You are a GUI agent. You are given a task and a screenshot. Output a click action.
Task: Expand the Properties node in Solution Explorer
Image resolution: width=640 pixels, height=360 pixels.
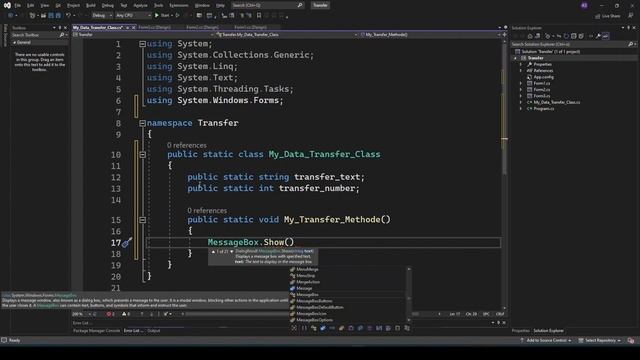[x=521, y=64]
